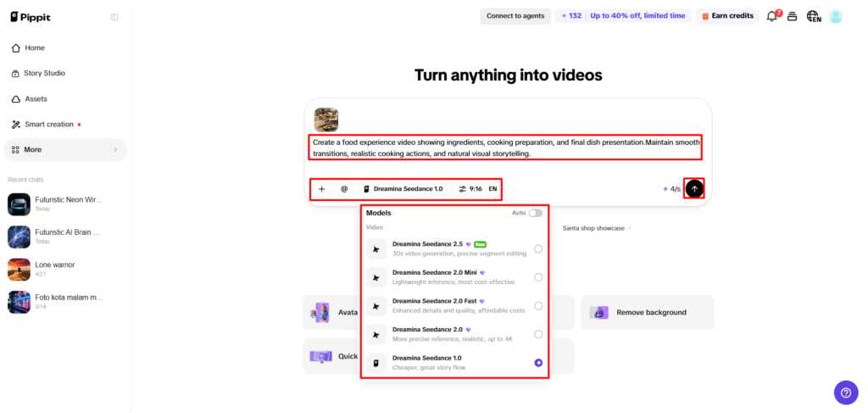This screenshot has height=413, width=868.
Task: Click Remove background card
Action: coord(647,312)
